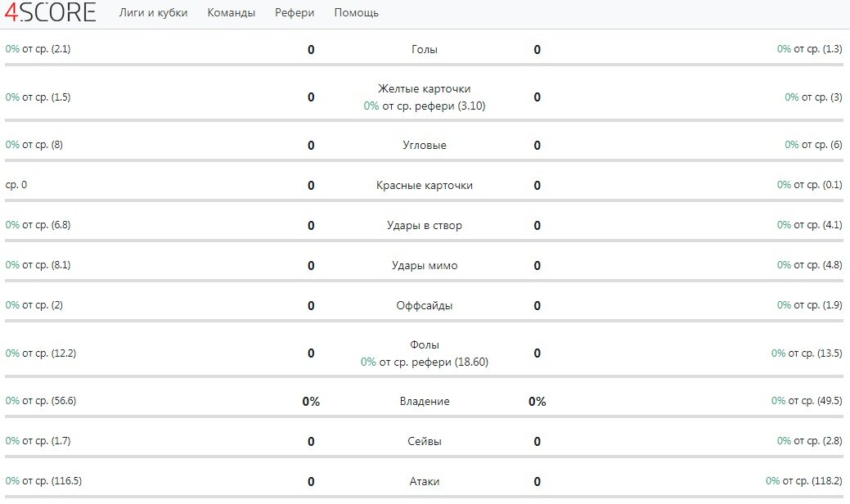This screenshot has width=850, height=504.
Task: Click the right possession value 0%
Action: (x=537, y=402)
